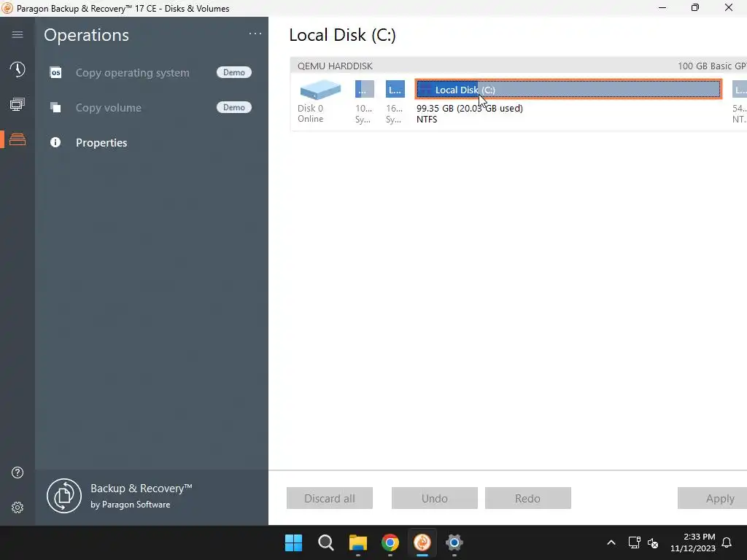The height and width of the screenshot is (560, 747).
Task: Select the last partition at right edge
Action: [740, 89]
